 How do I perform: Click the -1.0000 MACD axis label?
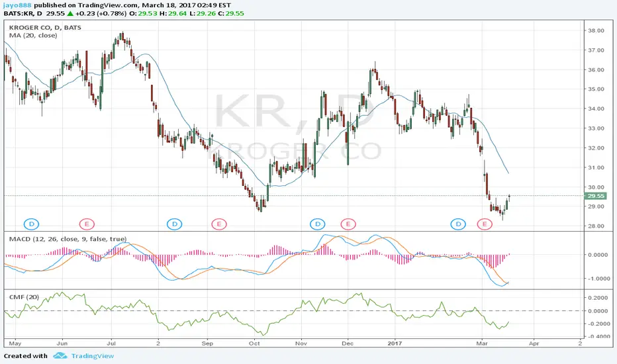pyautogui.click(x=598, y=278)
